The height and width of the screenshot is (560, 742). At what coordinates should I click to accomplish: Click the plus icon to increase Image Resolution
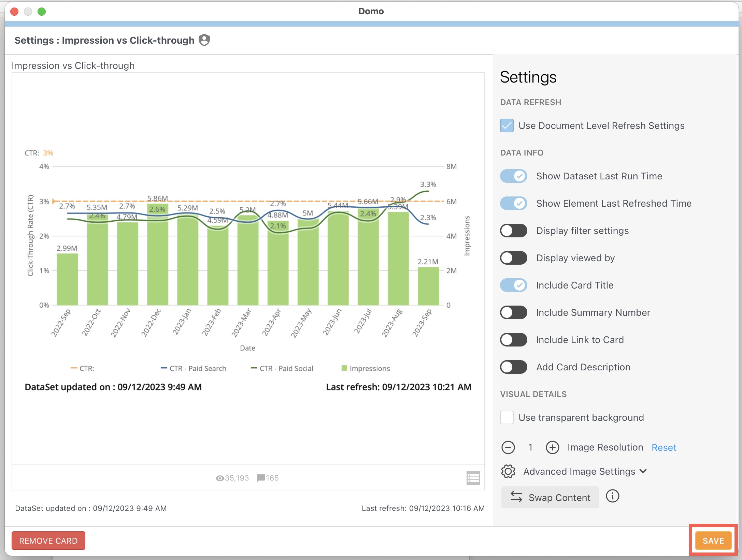click(552, 447)
